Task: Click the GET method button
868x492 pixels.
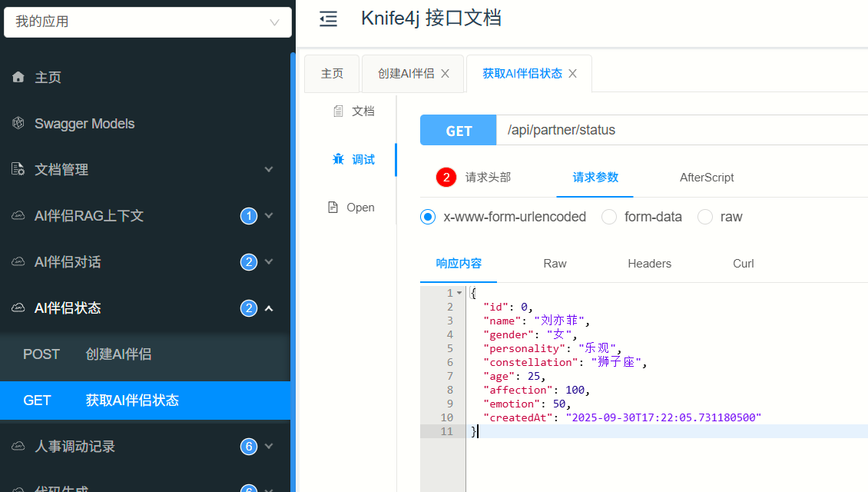Action: (x=459, y=130)
